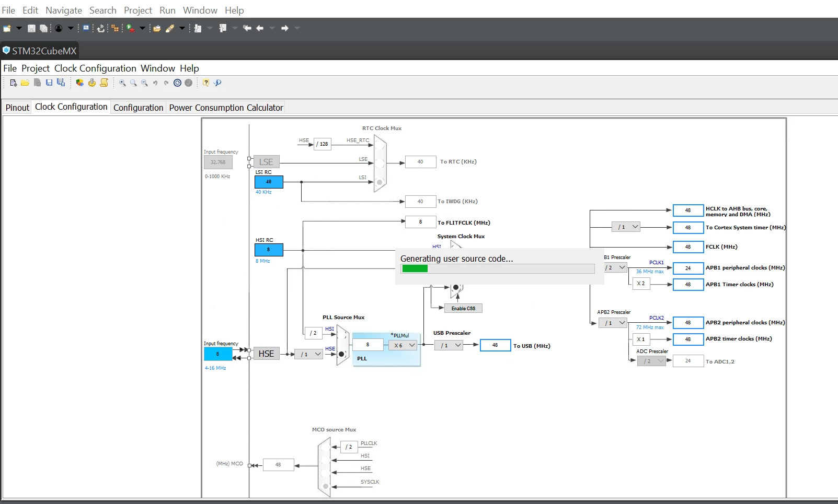Click the code generation progress bar
This screenshot has width=838, height=504.
coord(498,268)
